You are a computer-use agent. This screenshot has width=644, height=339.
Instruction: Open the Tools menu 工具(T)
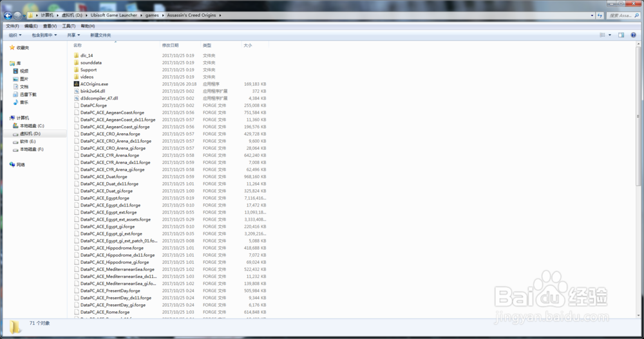coord(69,26)
